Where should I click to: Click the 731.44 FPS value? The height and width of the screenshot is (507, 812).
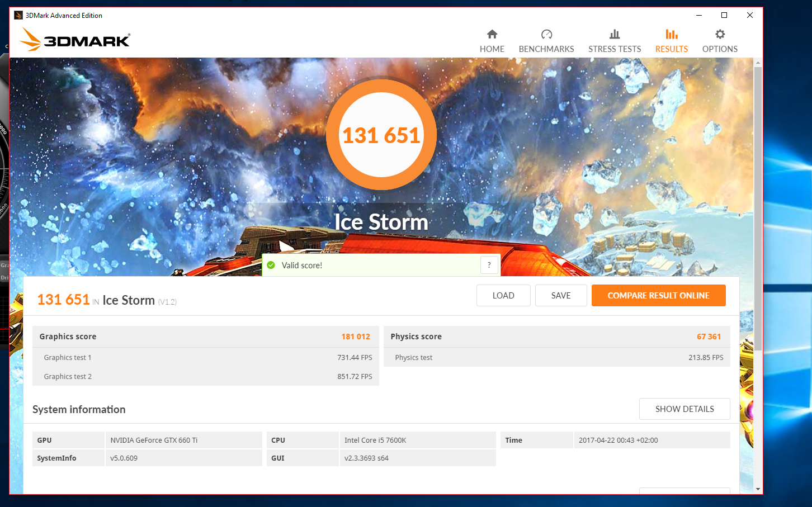point(355,358)
